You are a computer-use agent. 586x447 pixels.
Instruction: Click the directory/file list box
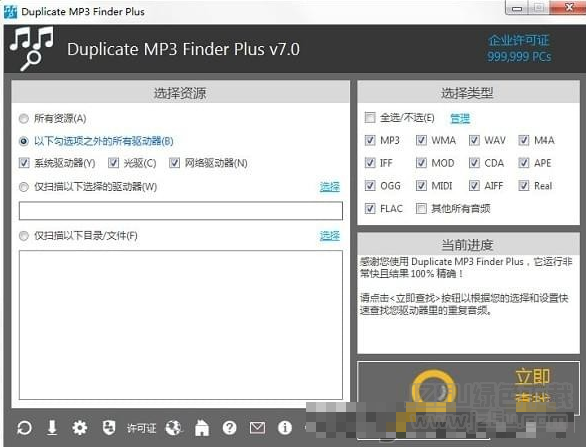[181, 325]
